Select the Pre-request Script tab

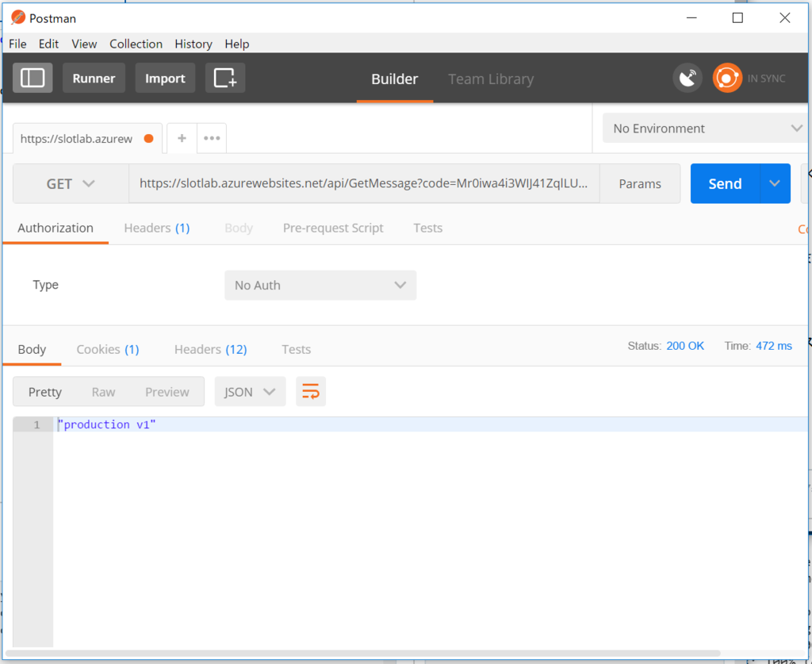pyautogui.click(x=333, y=228)
